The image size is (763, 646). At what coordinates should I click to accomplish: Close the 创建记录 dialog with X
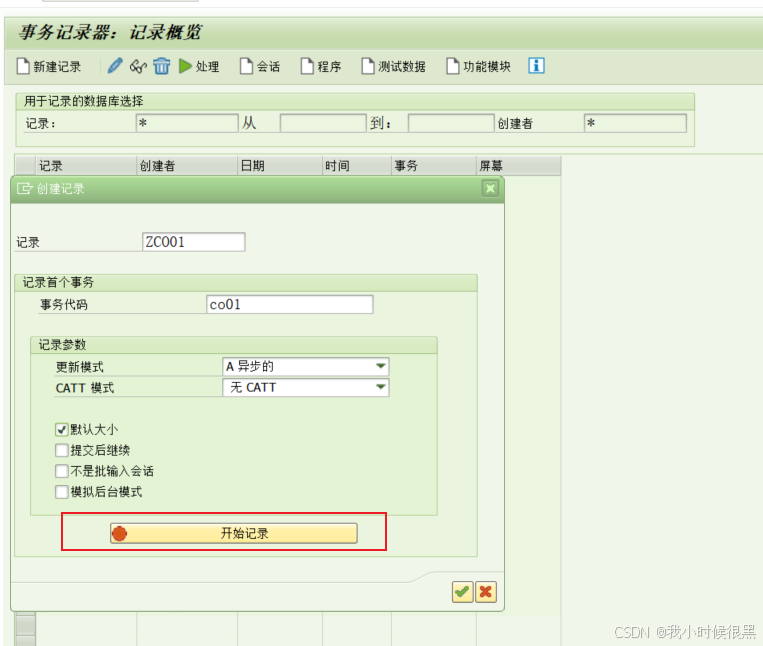[x=490, y=188]
